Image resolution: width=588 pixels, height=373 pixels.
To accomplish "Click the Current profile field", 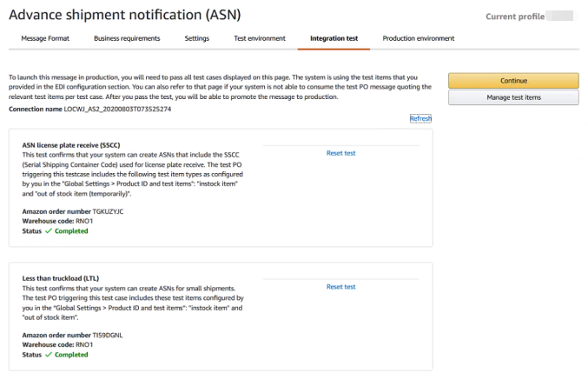I will (x=559, y=17).
